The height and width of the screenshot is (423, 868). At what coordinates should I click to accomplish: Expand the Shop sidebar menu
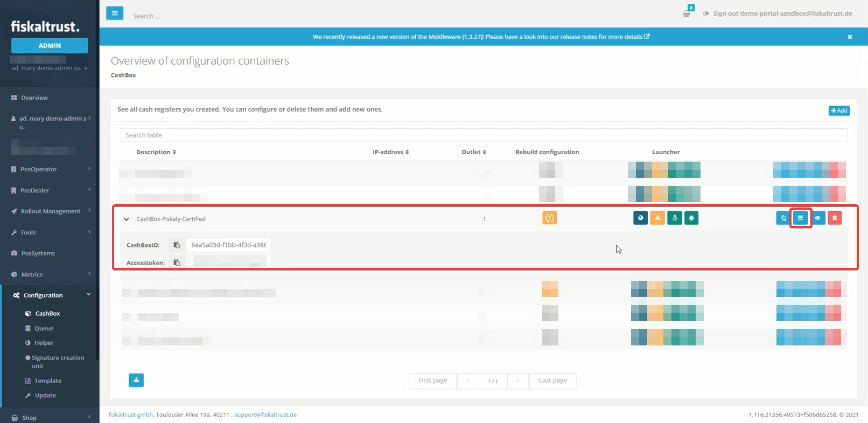pos(50,418)
